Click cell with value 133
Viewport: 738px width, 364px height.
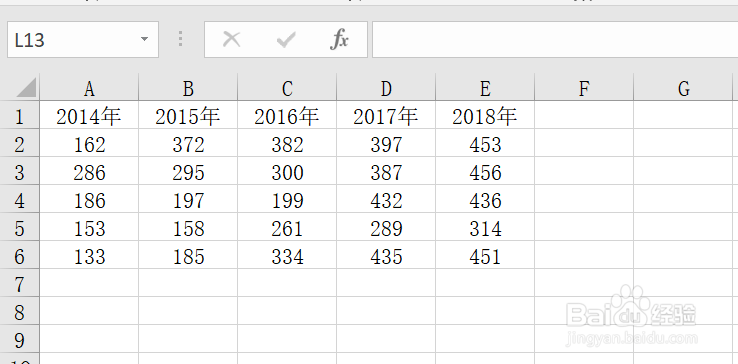pos(89,255)
